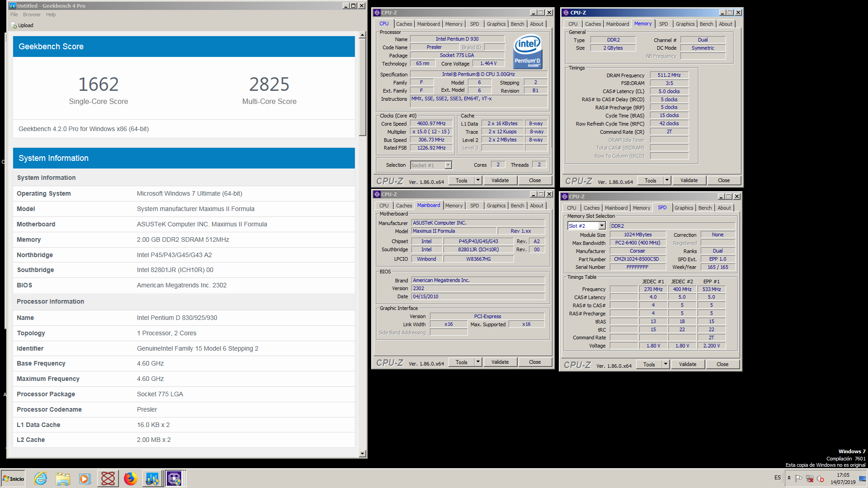Open the Browser menu in Geekbench
The image size is (868, 488).
pos(32,14)
